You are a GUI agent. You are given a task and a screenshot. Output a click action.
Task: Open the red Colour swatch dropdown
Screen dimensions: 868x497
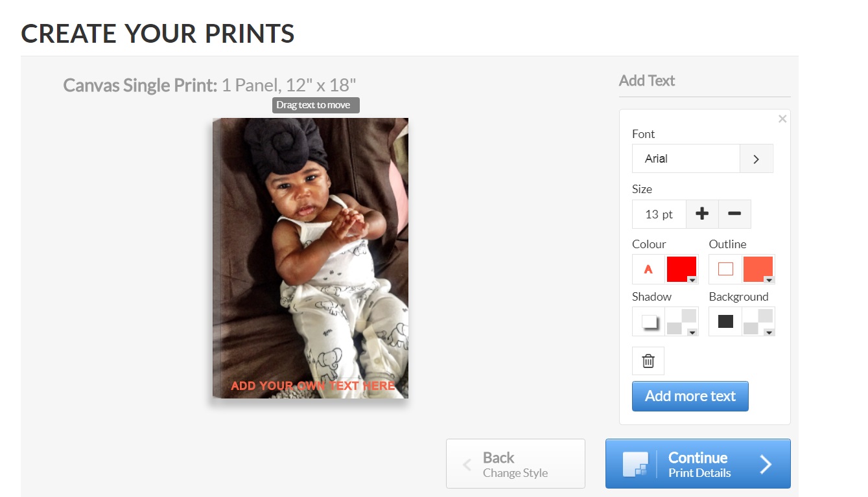tap(682, 270)
